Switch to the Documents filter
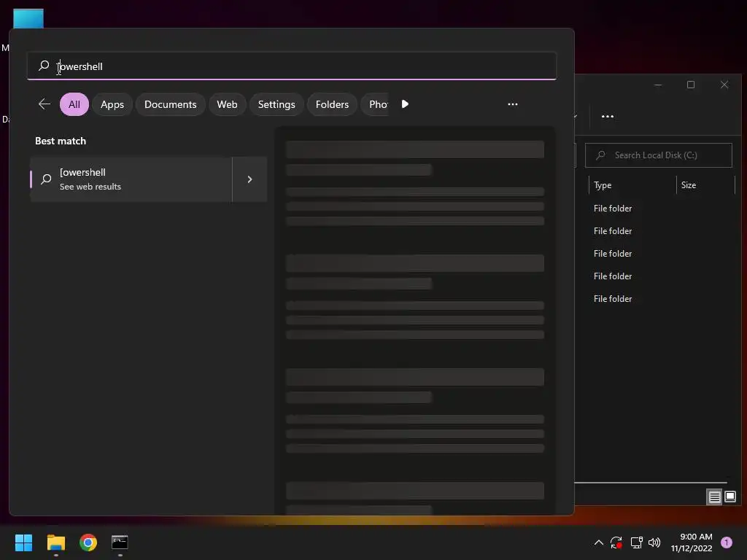The image size is (747, 560). [170, 104]
